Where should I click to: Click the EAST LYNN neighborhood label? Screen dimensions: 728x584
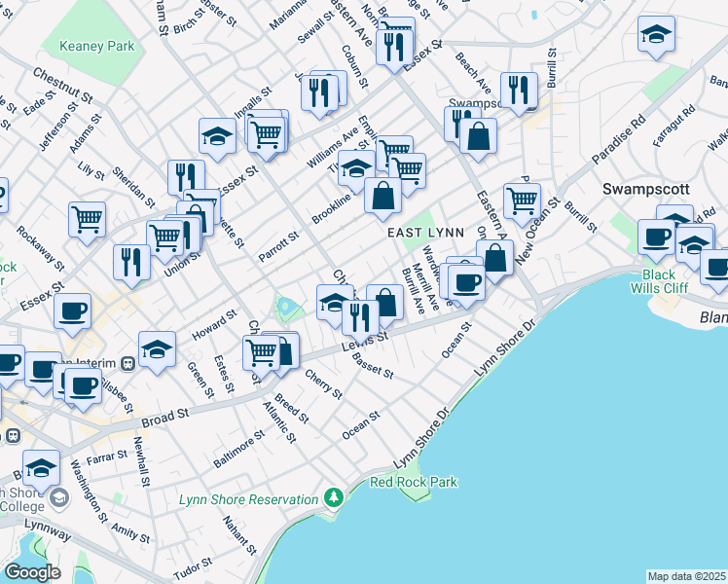[x=425, y=233]
